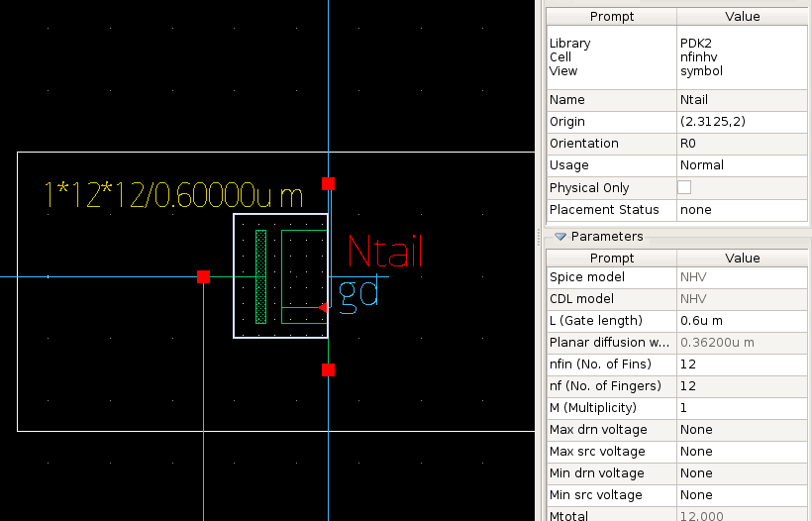Image resolution: width=812 pixels, height=521 pixels.
Task: Click the red handle left of the transistor
Action: tap(203, 276)
